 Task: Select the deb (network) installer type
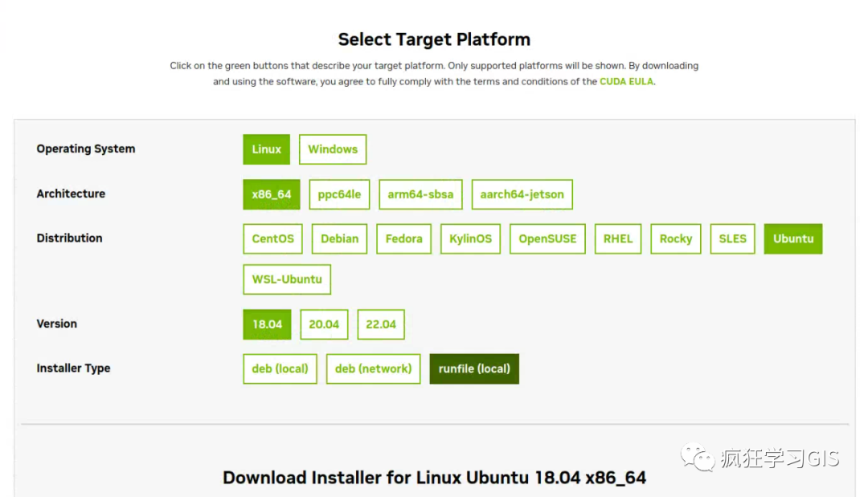point(373,369)
